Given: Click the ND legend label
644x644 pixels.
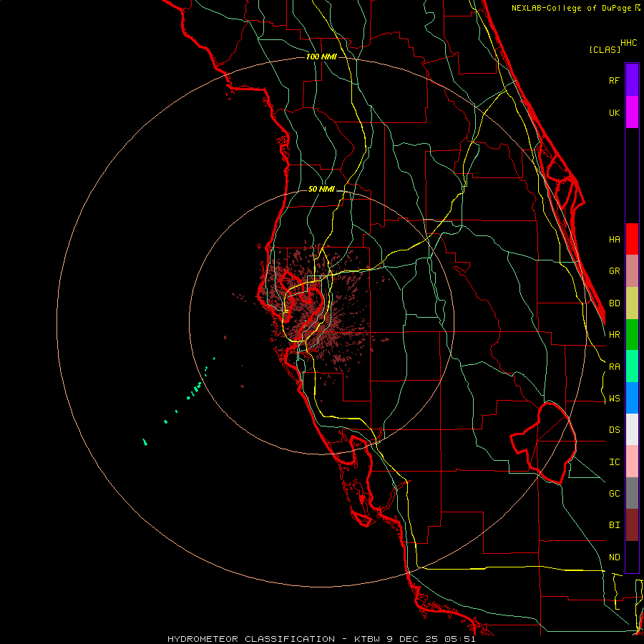Looking at the screenshot, I should click(614, 557).
